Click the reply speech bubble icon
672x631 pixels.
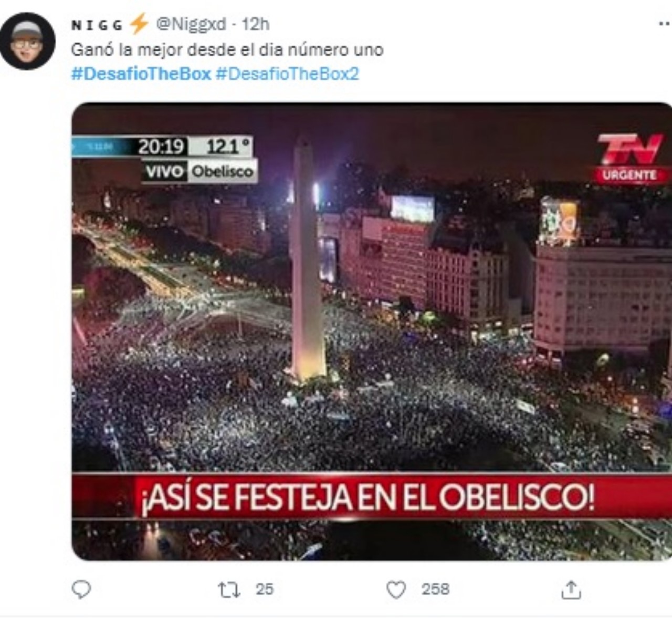(81, 589)
